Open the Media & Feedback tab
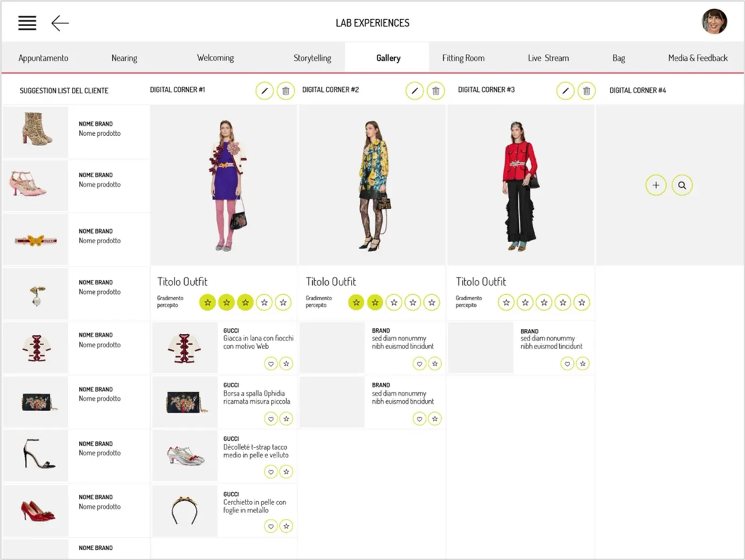Screen dimensions: 745x560 click(x=698, y=58)
